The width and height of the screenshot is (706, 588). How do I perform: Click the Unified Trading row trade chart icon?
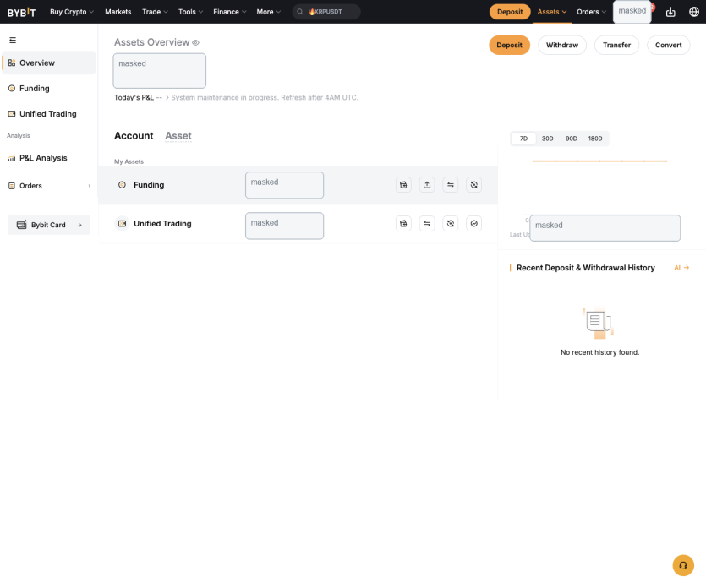point(473,224)
